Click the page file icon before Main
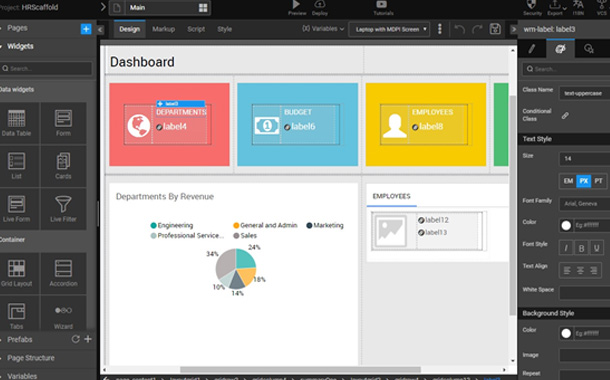Screen dimensions: 610x380 pos(117,8)
